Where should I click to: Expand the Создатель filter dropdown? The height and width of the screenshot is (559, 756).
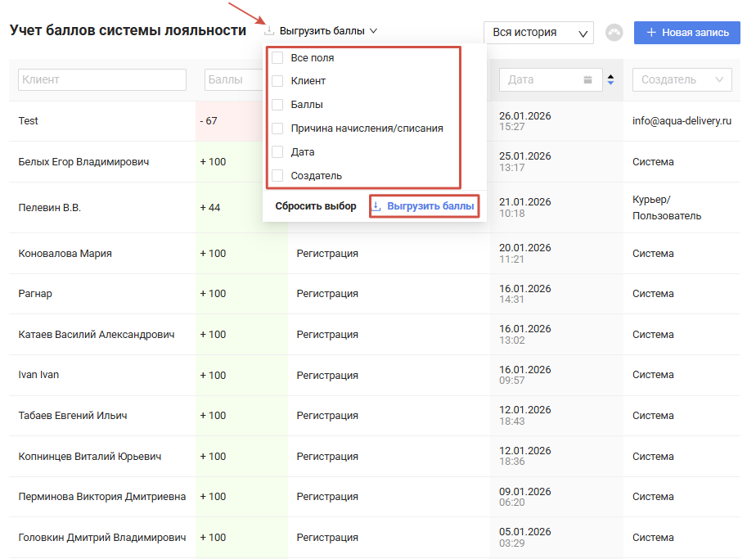coord(682,79)
